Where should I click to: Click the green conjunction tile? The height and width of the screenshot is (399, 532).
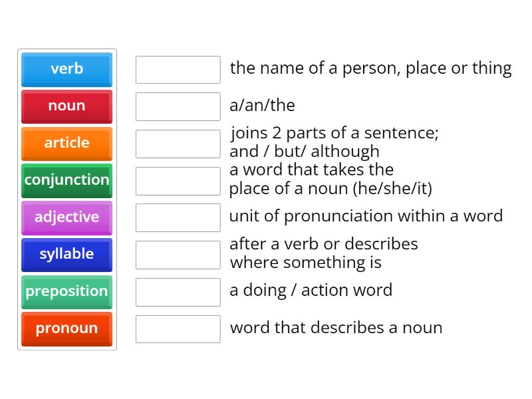pos(66,180)
